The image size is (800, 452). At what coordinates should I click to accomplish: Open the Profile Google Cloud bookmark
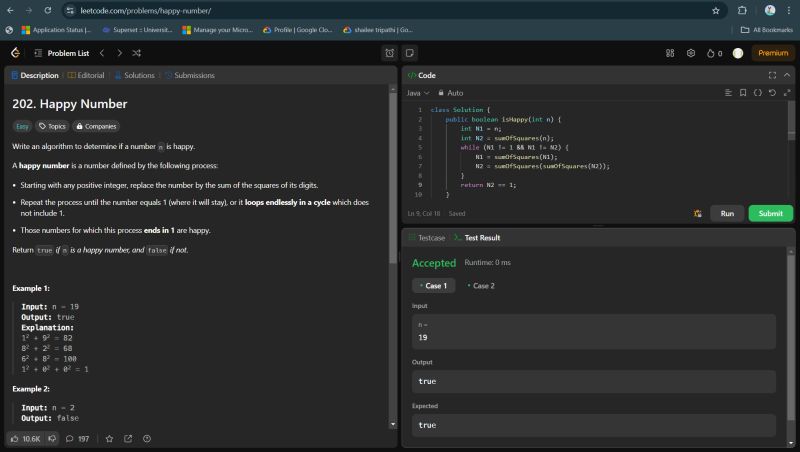[297, 30]
